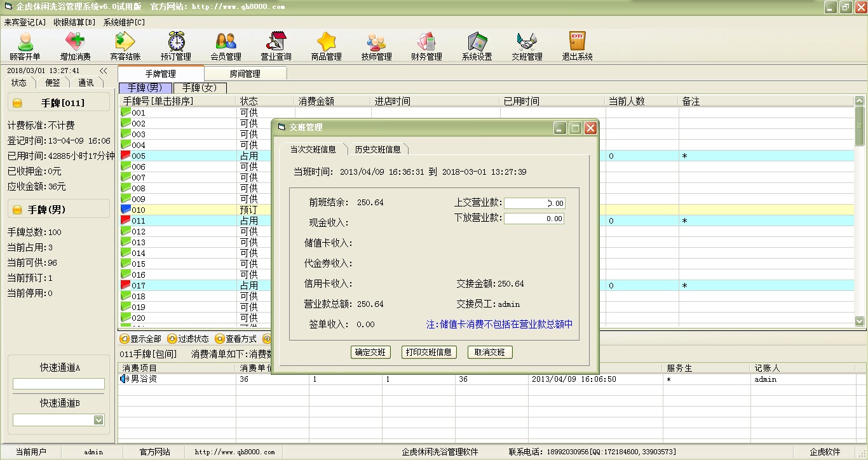Screen dimensions: 868x460
Task: Open the 系统维护[C] menu
Action: point(124,22)
